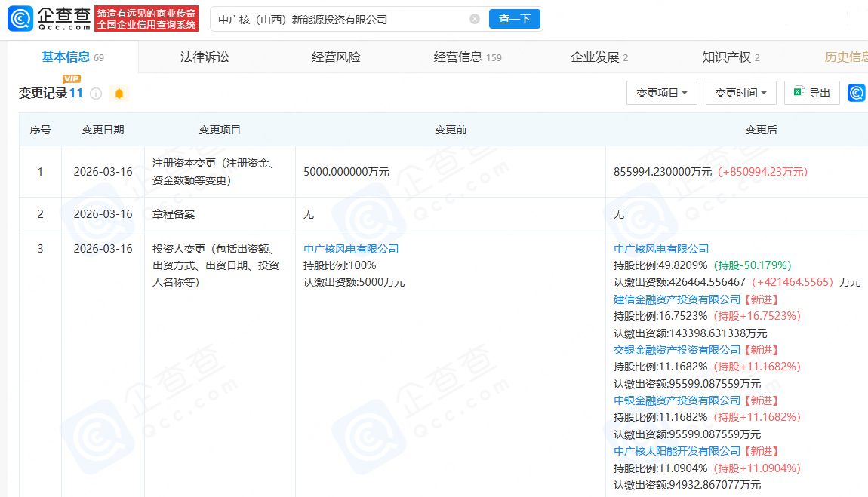Image resolution: width=868 pixels, height=497 pixels.
Task: Click the 导出 export button
Action: pos(812,92)
